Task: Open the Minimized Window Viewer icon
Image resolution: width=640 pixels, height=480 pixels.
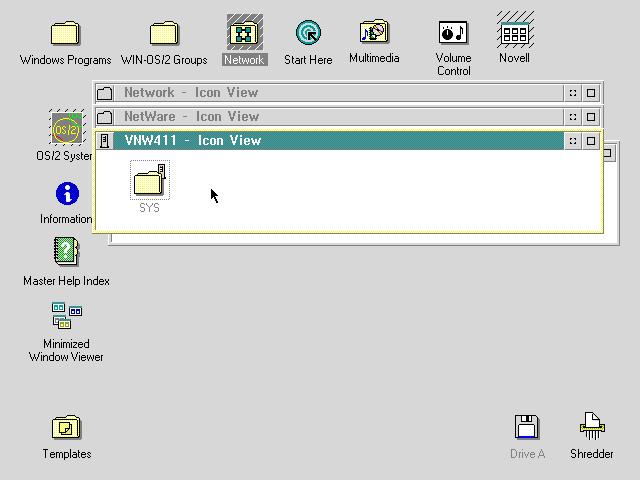Action: pos(67,315)
